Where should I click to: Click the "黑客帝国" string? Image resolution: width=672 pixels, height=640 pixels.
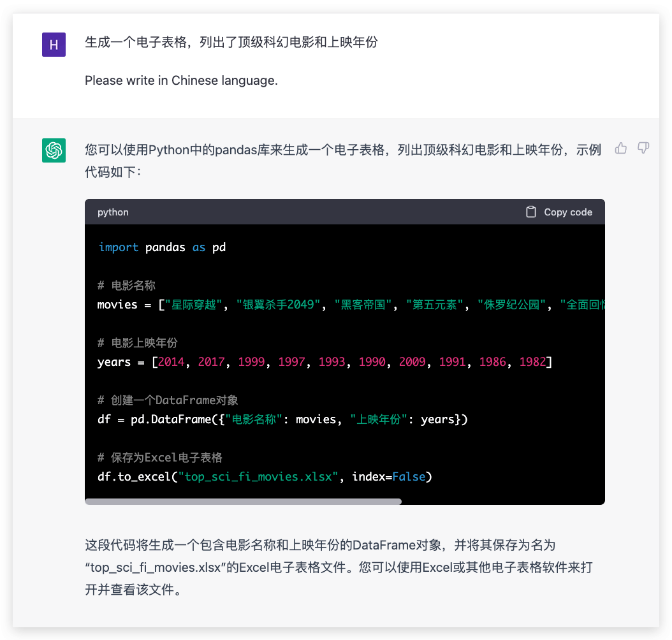(363, 305)
